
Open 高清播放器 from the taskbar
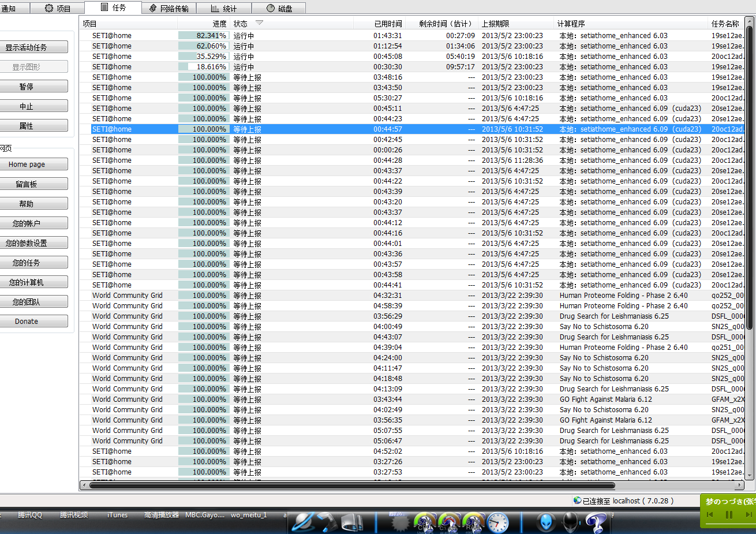(162, 515)
